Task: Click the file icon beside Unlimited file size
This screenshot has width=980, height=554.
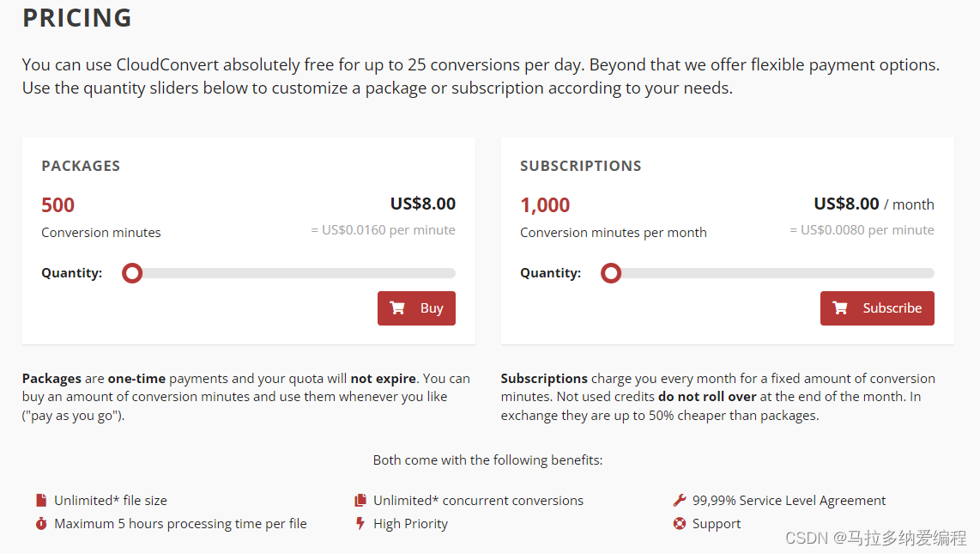Action: (x=41, y=500)
